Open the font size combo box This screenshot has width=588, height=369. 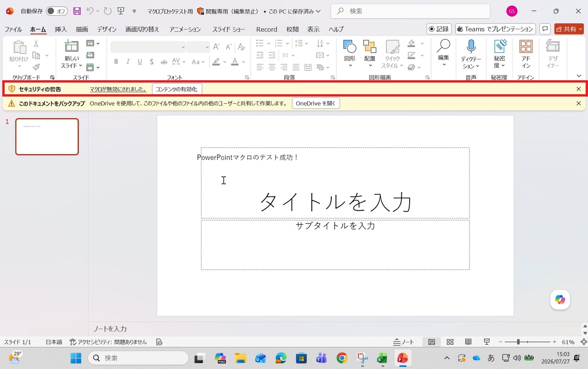198,47
